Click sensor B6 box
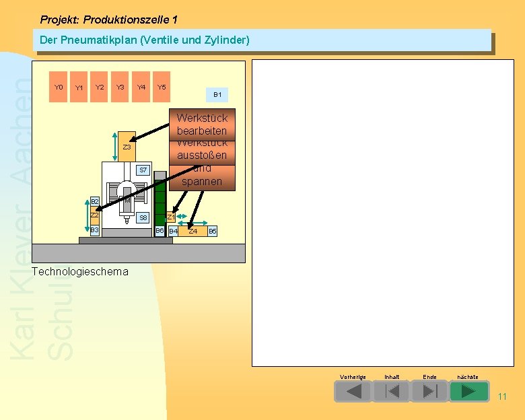Image resolution: width=525 pixels, height=420 pixels. pos(160,231)
